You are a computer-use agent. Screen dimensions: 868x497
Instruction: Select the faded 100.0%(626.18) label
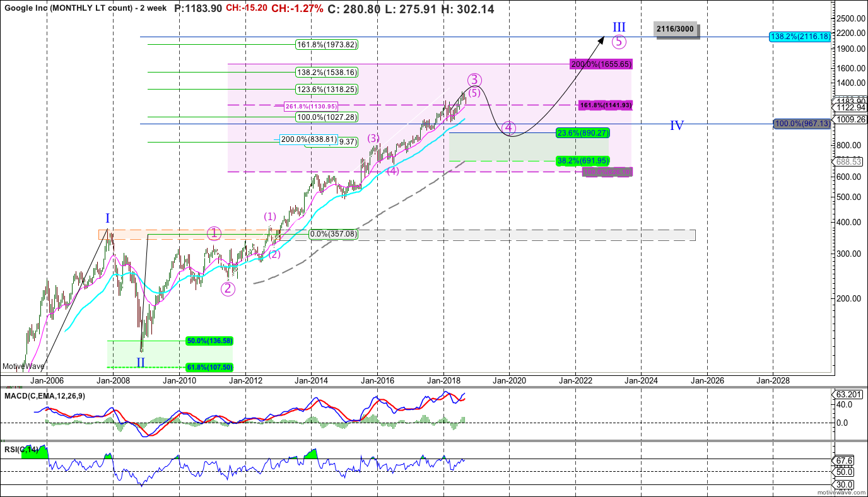608,172
